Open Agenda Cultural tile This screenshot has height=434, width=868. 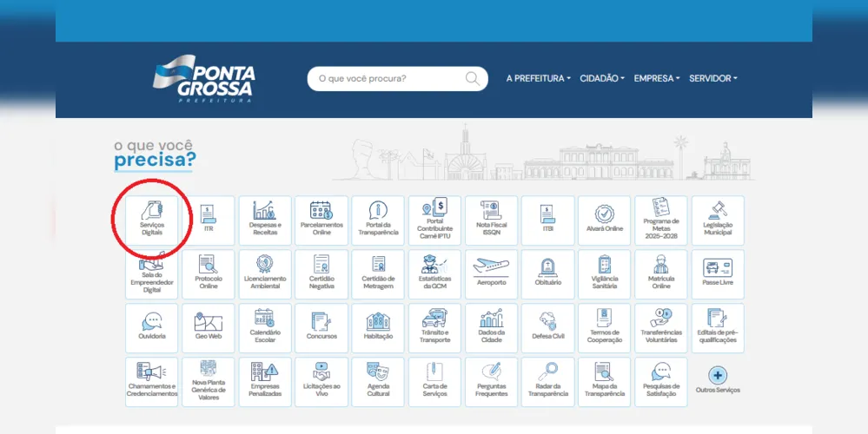[378, 381]
